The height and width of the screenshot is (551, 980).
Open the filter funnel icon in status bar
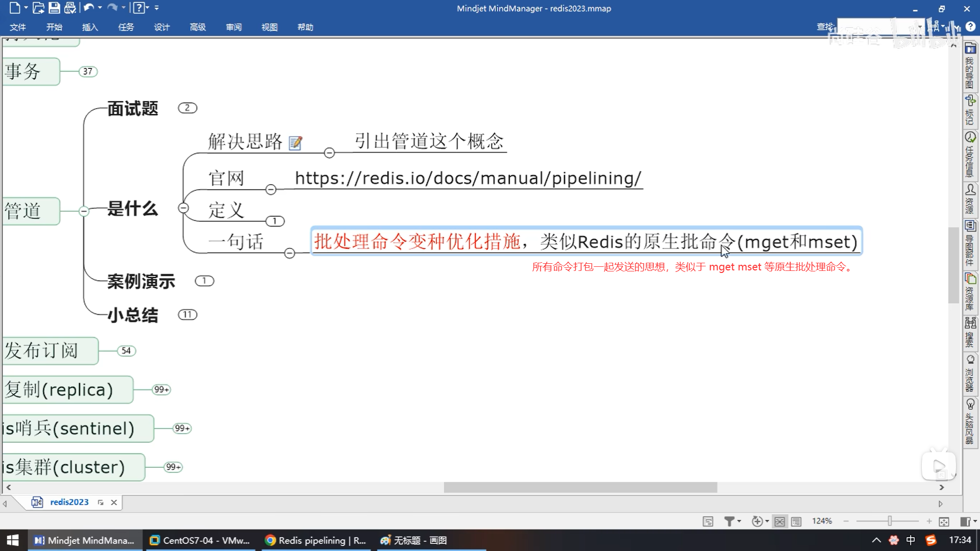[729, 521]
